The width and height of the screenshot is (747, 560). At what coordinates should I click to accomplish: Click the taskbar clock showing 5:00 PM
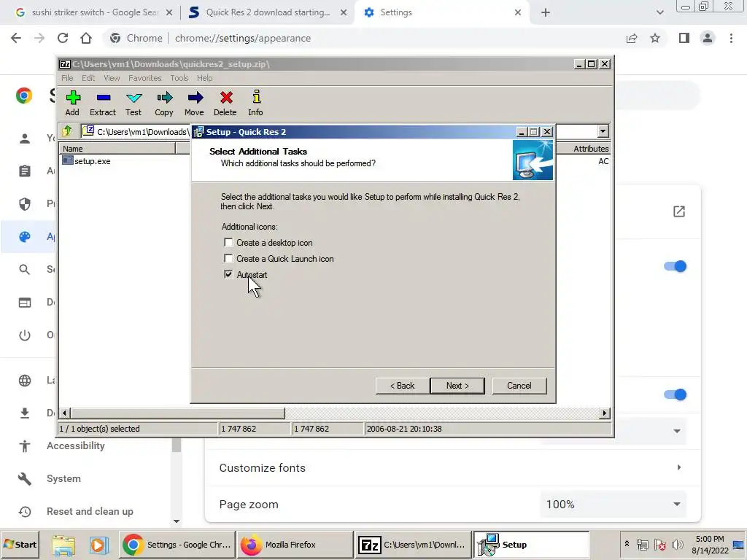710,544
